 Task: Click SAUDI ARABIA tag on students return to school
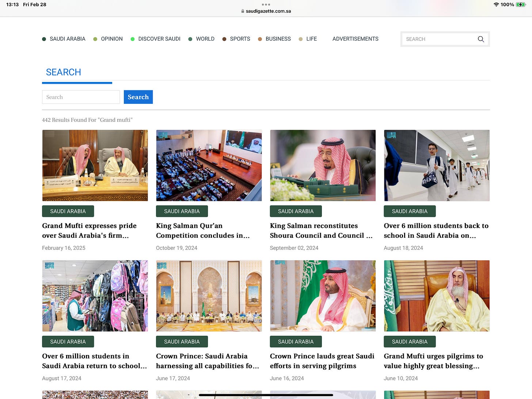pyautogui.click(x=68, y=342)
